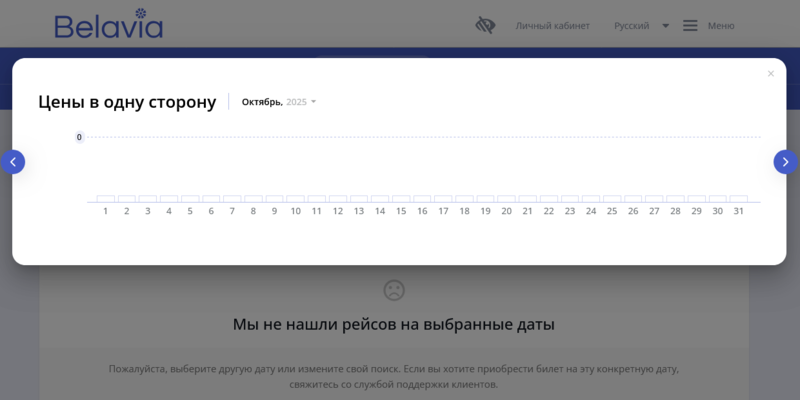800x400 pixels.
Task: Open the hamburger menu icon
Action: 690,26
